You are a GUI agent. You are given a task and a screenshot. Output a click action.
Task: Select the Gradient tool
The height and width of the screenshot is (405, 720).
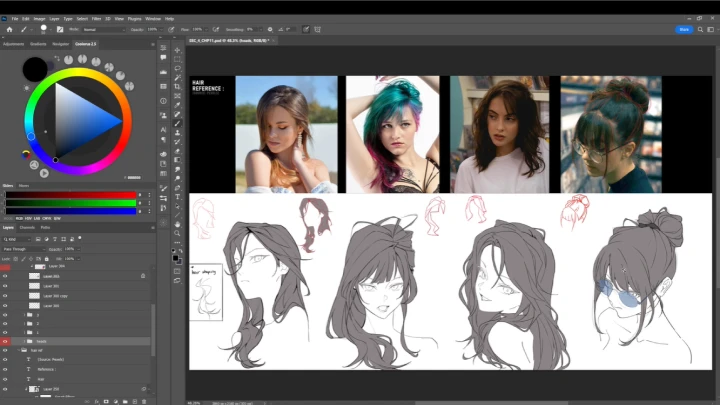click(177, 160)
